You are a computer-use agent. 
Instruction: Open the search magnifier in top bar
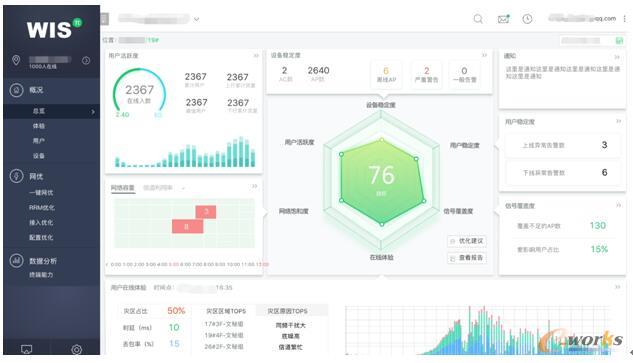pyautogui.click(x=478, y=19)
